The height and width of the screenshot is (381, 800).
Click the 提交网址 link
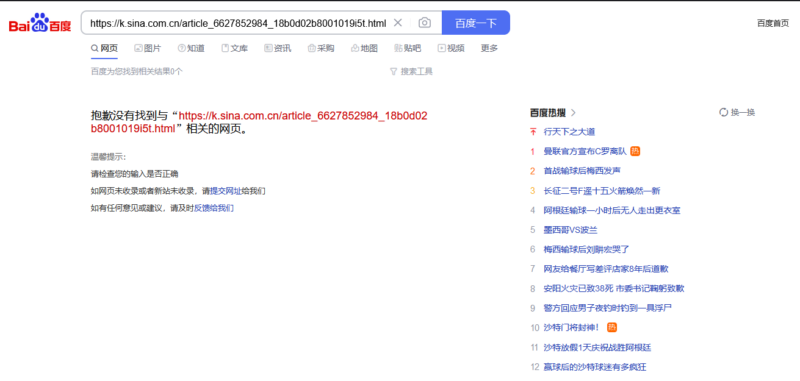pyautogui.click(x=226, y=191)
